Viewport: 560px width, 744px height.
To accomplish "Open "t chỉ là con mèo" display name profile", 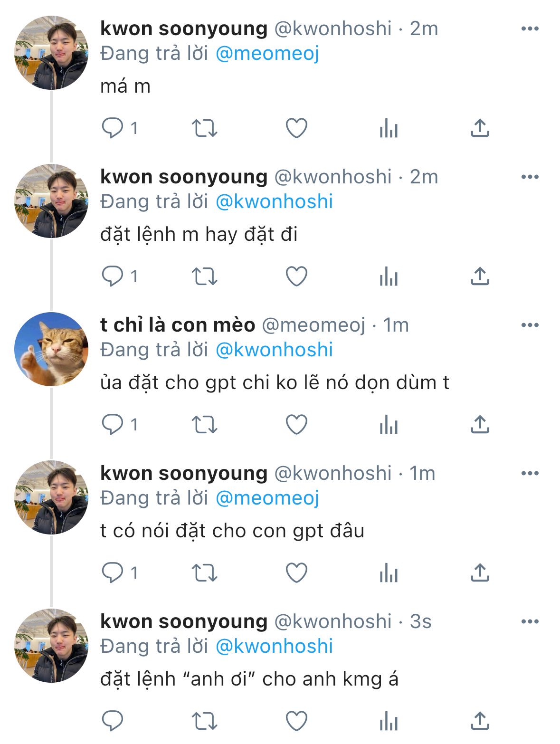I will [x=178, y=325].
